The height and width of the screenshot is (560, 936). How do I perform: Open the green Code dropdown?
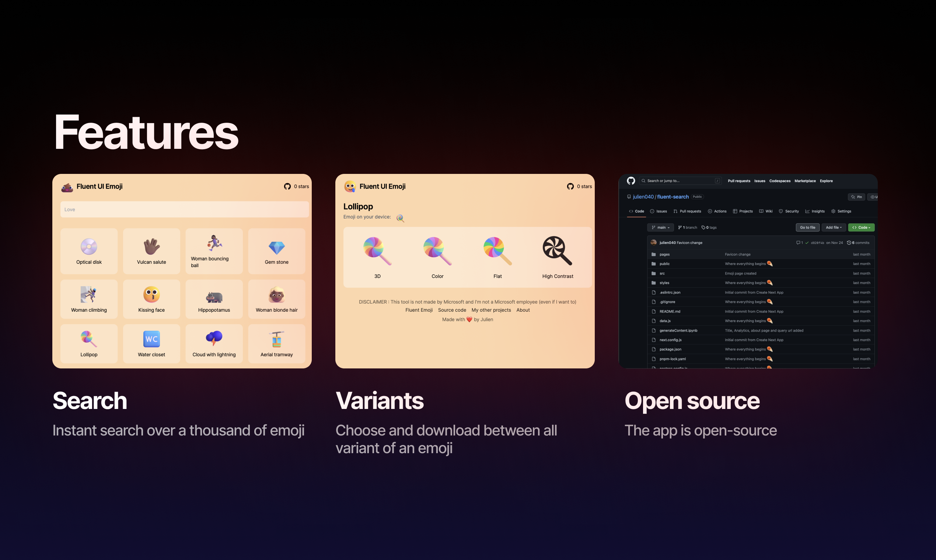click(861, 228)
